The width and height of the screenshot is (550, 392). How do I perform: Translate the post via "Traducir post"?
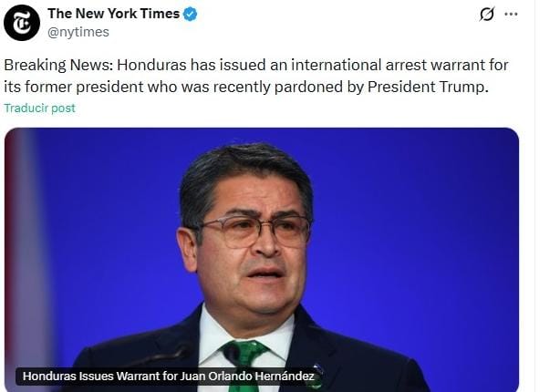pyautogui.click(x=39, y=108)
